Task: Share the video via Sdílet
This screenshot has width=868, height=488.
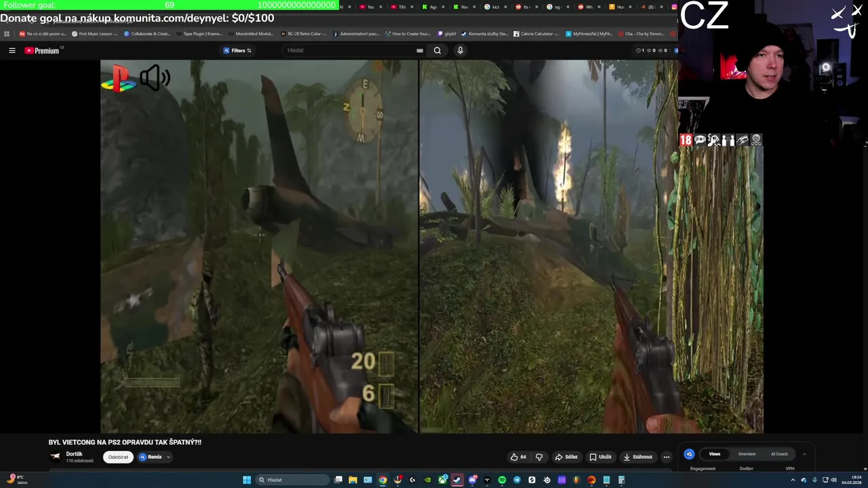Action: click(566, 457)
